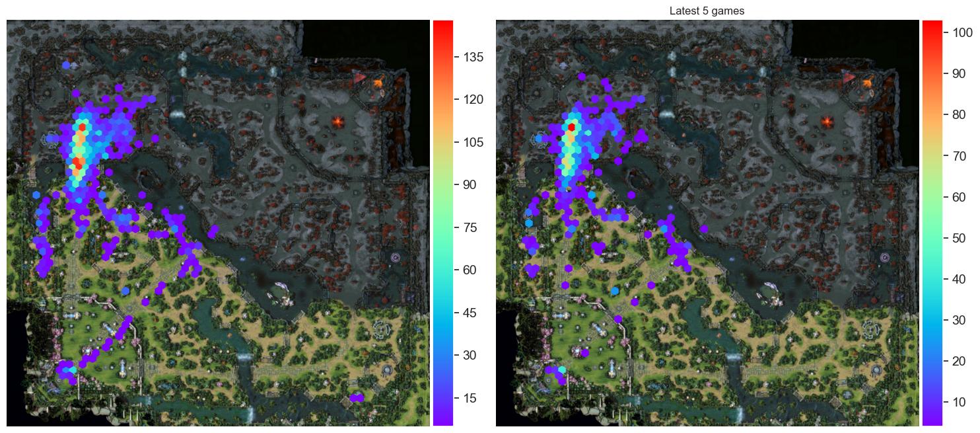Click the orange fountain icon in left map's corner

378,83
